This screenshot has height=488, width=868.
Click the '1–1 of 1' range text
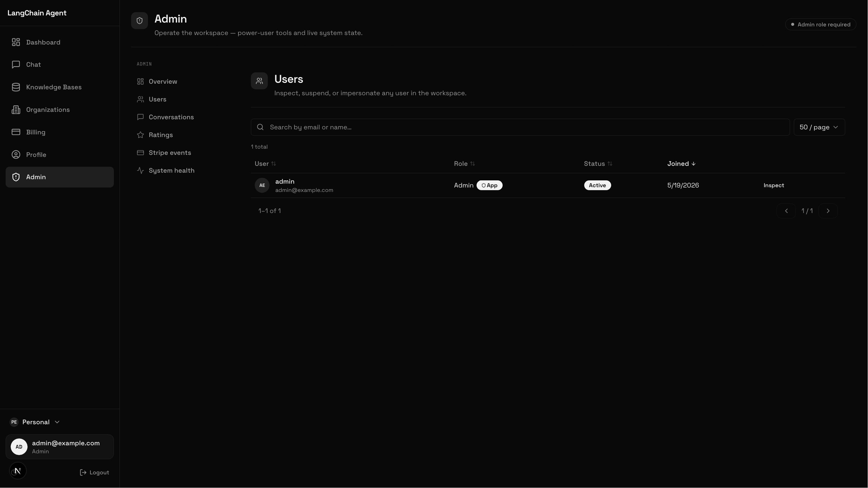click(270, 211)
